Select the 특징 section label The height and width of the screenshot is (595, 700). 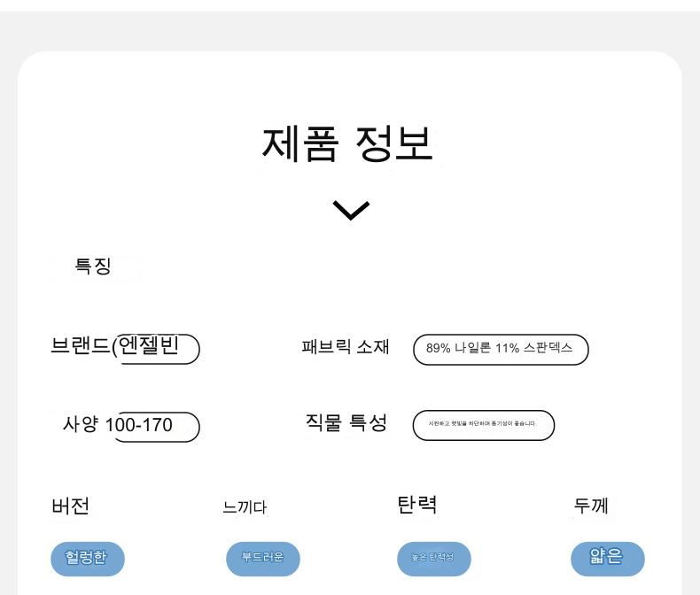click(93, 266)
